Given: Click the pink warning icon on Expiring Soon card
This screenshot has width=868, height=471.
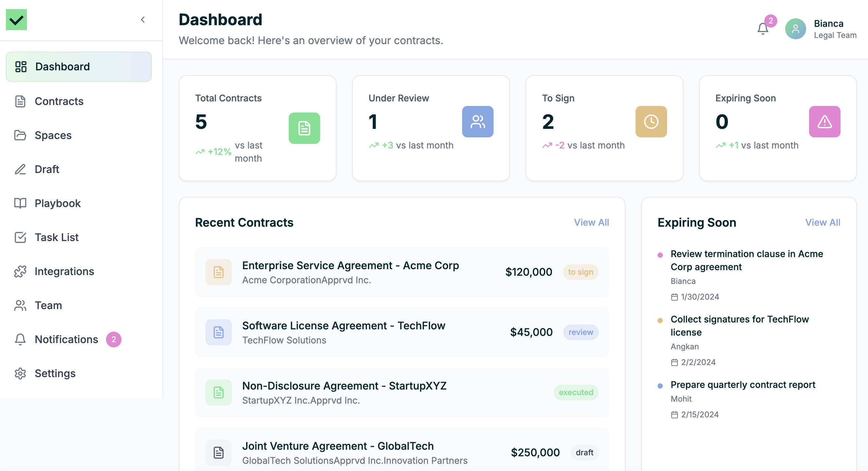Looking at the screenshot, I should (x=824, y=122).
